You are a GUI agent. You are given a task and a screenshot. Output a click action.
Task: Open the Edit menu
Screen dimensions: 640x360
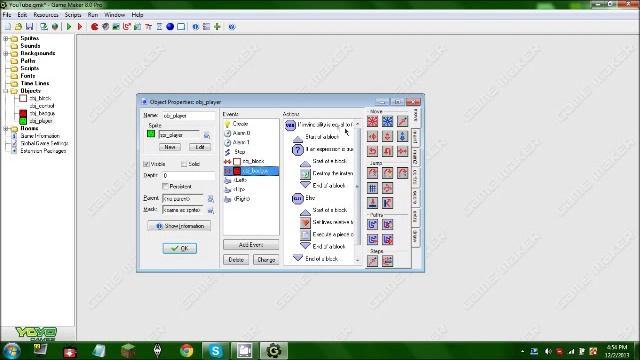(x=22, y=15)
